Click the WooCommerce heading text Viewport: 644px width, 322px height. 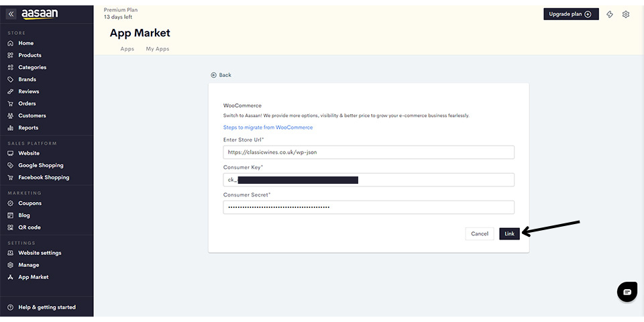click(x=242, y=105)
